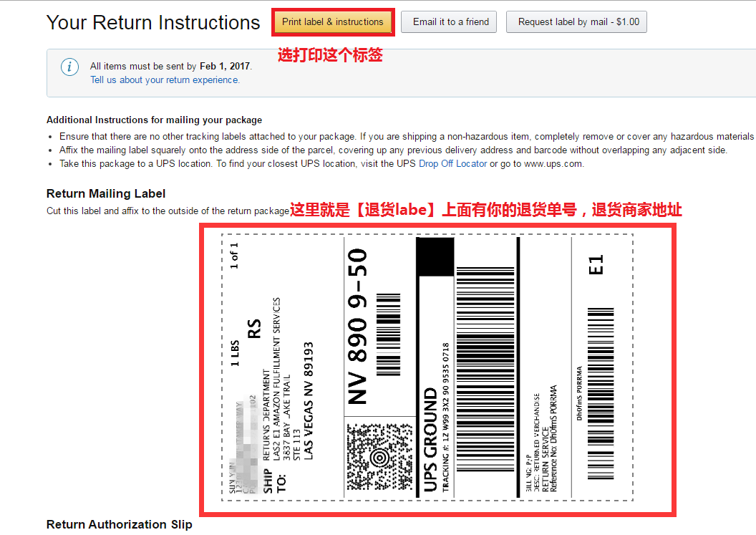Click the Return Authorization Slip heading

tap(119, 524)
